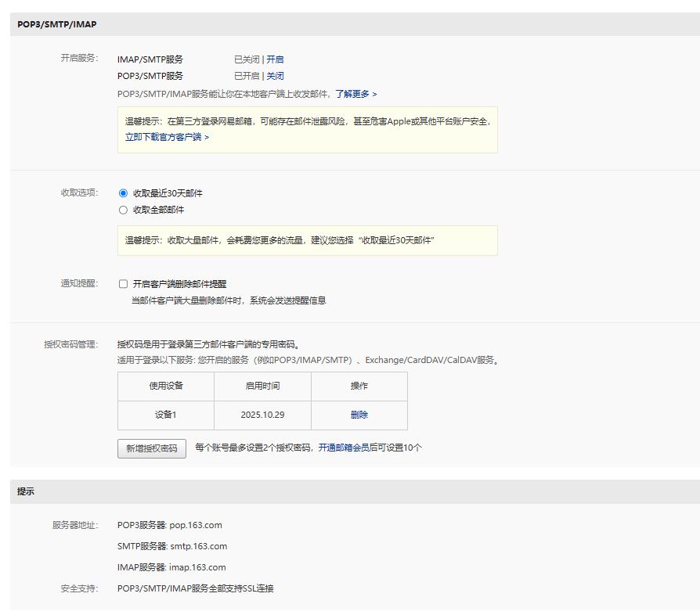Enable 开启客户端删除邮件提醒 checkbox
This screenshot has height=615, width=700.
(123, 283)
